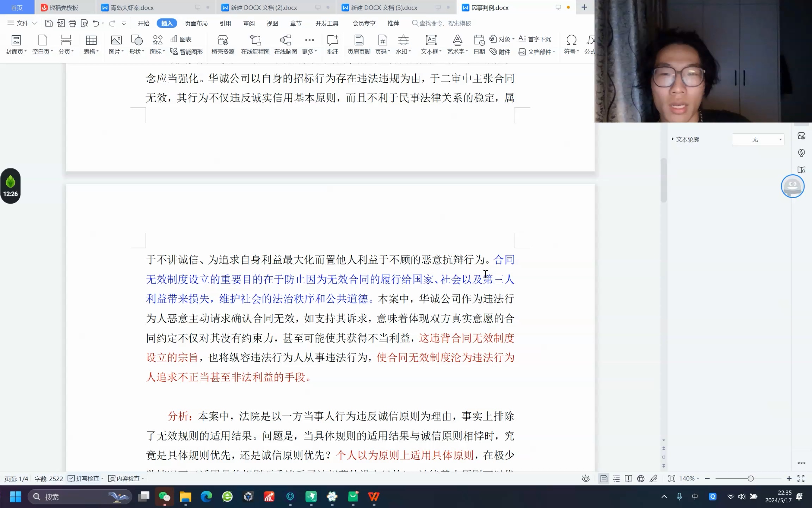Expand the 更多 insert options dropdown
The width and height of the screenshot is (812, 508).
click(309, 44)
